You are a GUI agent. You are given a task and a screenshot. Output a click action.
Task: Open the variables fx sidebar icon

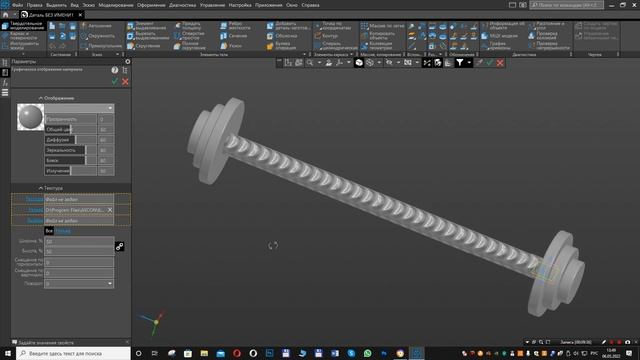[x=5, y=83]
